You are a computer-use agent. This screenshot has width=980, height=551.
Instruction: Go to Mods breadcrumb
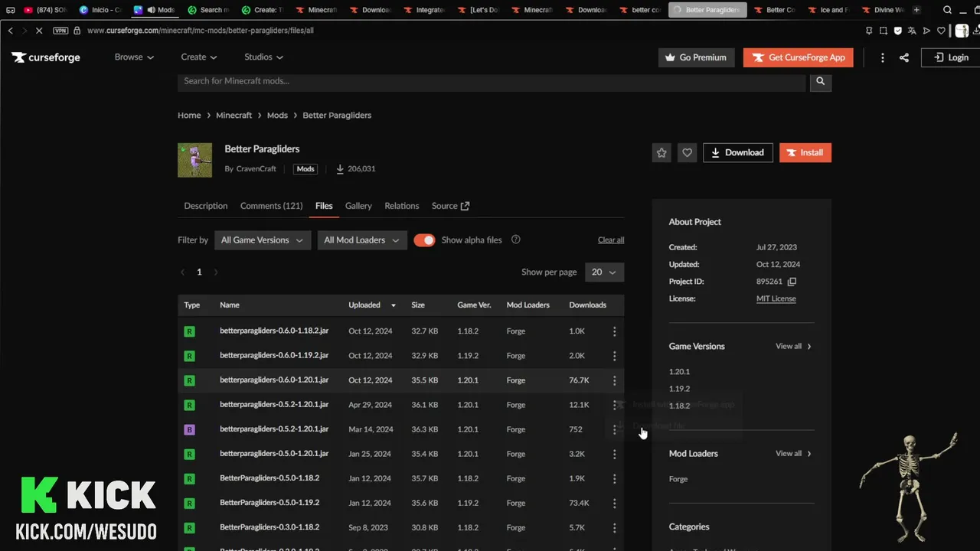[x=277, y=116]
